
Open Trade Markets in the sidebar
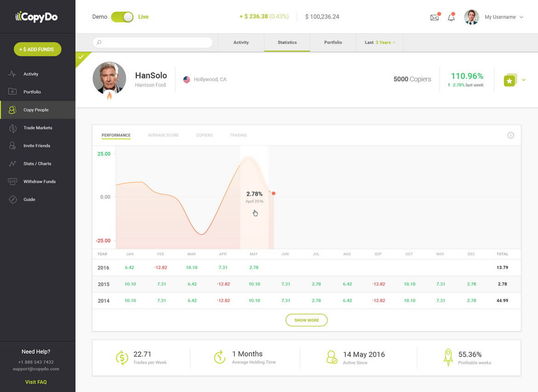[x=38, y=128]
